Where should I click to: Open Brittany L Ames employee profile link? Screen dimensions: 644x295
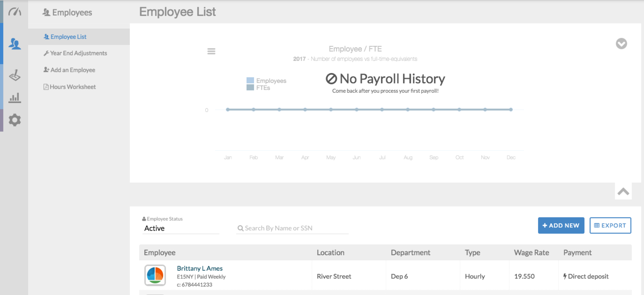tap(199, 268)
